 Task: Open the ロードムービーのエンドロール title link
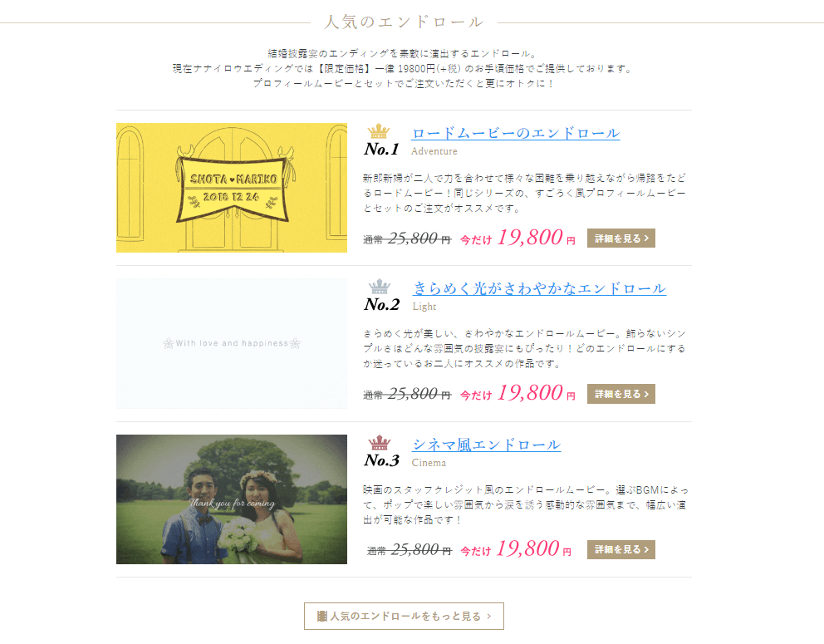(x=516, y=133)
